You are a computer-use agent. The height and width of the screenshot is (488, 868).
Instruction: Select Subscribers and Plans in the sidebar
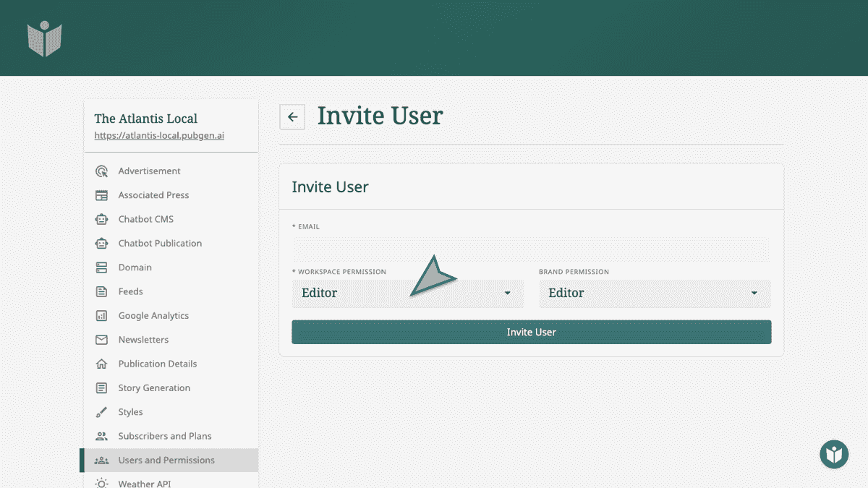click(164, 435)
